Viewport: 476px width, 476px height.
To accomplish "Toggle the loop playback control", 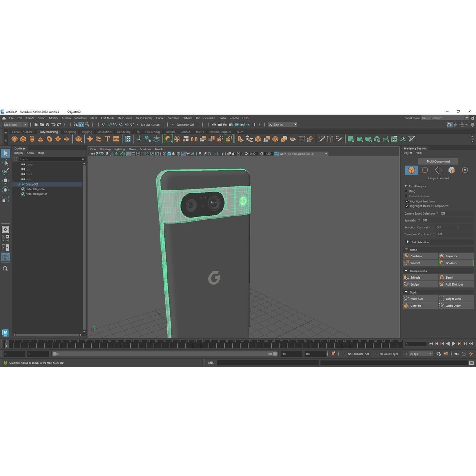I will tap(439, 353).
